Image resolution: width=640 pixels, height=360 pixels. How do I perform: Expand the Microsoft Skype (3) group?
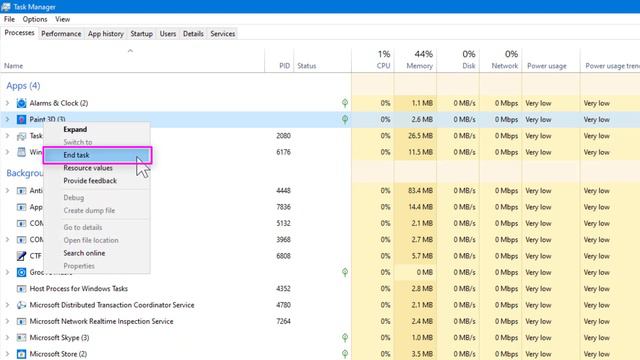(x=7, y=338)
